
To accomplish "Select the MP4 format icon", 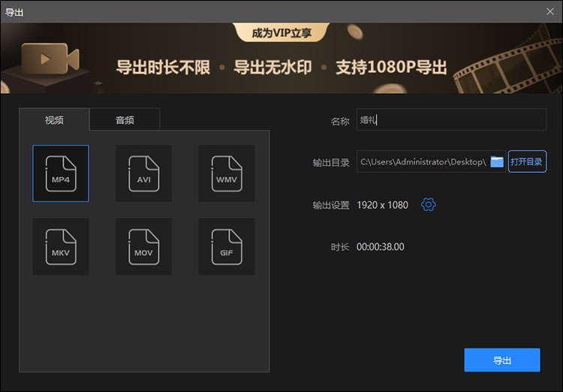I will pos(61,173).
